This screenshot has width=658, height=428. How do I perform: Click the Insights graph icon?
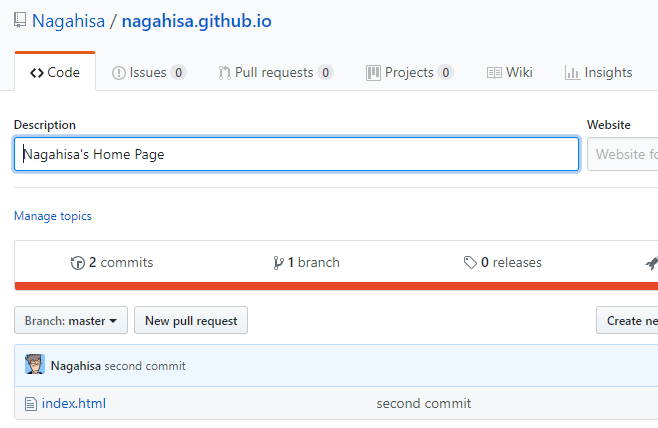(x=572, y=73)
